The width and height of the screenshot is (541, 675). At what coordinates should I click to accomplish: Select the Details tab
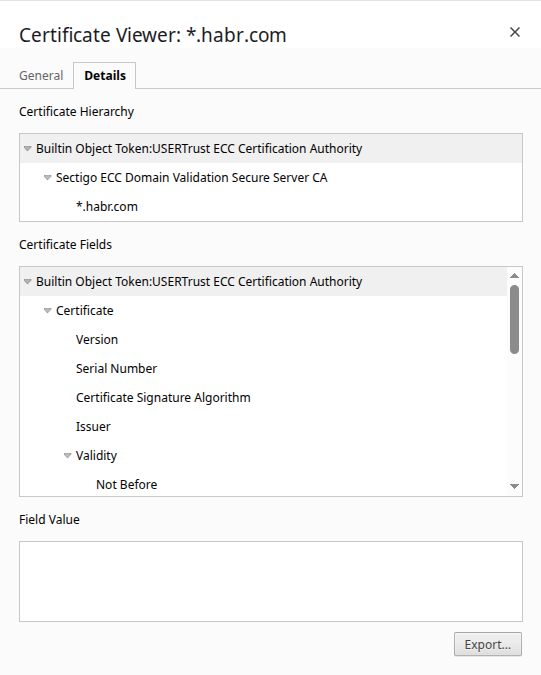pyautogui.click(x=105, y=76)
